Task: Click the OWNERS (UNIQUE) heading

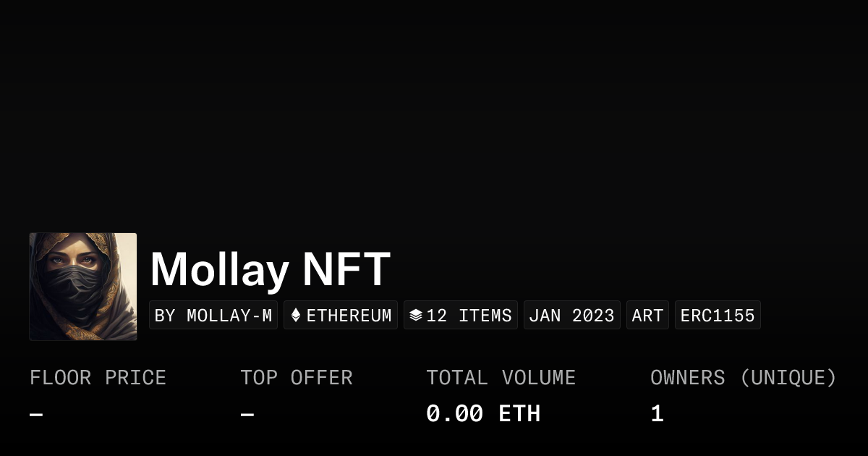Action: (x=743, y=378)
